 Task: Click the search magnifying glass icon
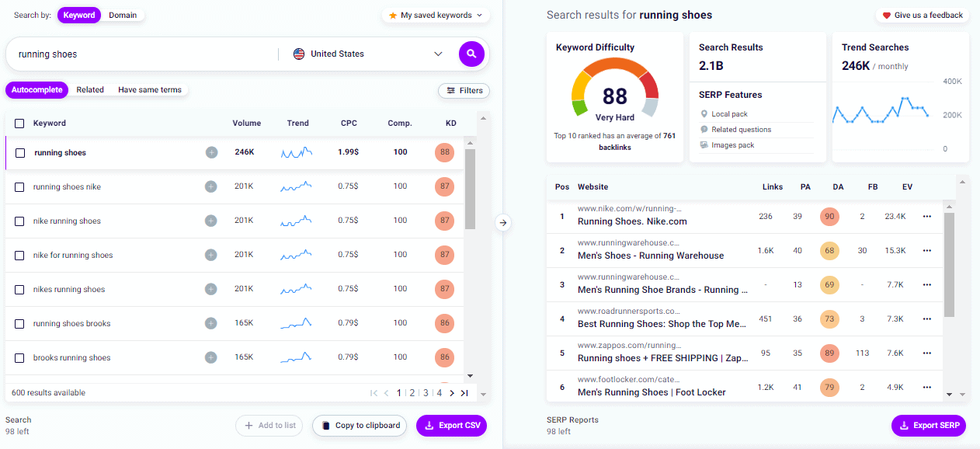tap(471, 54)
